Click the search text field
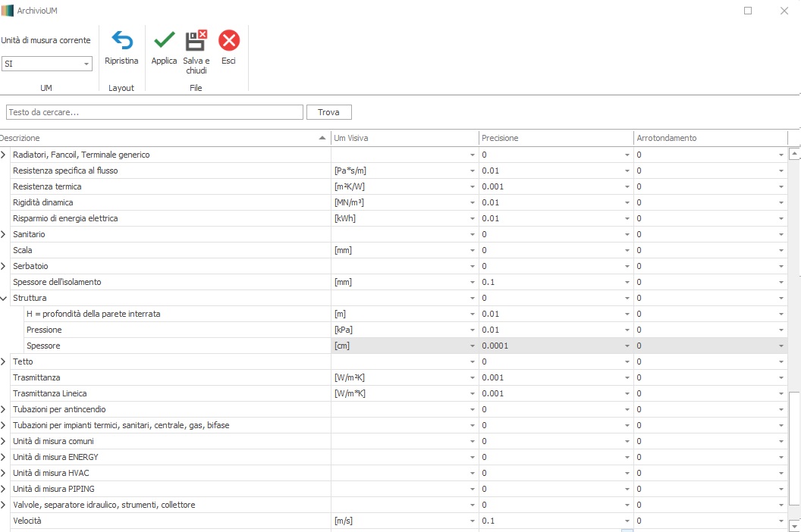This screenshot has width=801, height=532. point(155,112)
